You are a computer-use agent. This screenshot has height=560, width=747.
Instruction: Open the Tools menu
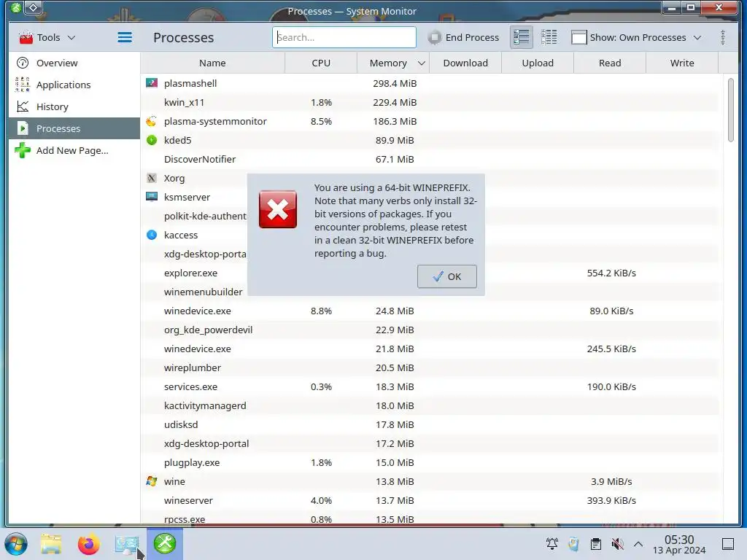point(47,37)
